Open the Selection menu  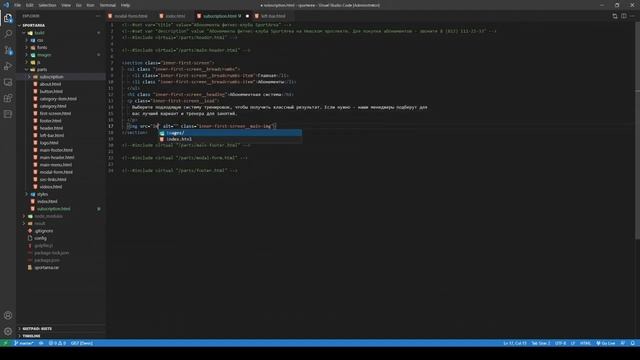point(47,5)
